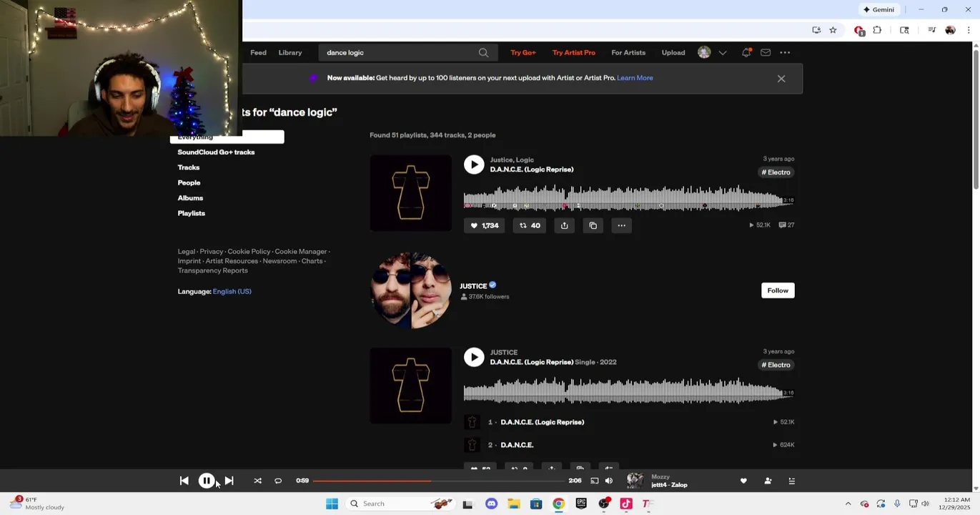Open Chrome media controls icon
Screen dimensions: 980x515
(x=931, y=30)
